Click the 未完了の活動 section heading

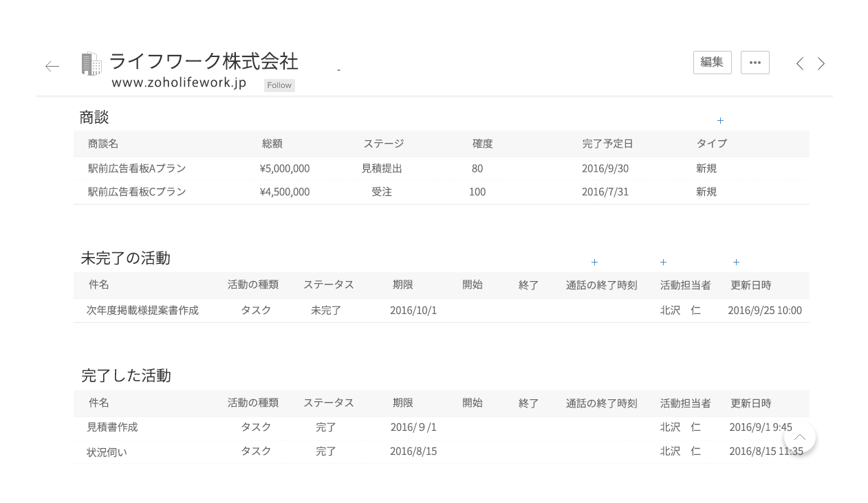click(125, 258)
